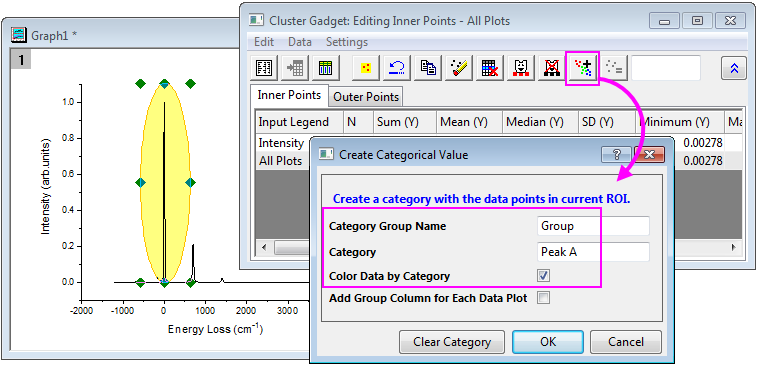The width and height of the screenshot is (758, 365).
Task: Click the blue undo arrow toolbar icon
Action: point(397,69)
